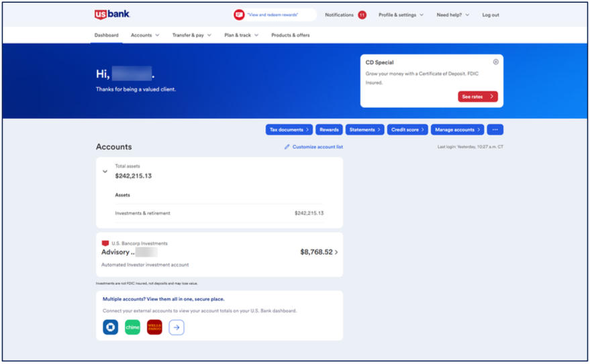Click Investments & retirement row label

pyautogui.click(x=142, y=213)
